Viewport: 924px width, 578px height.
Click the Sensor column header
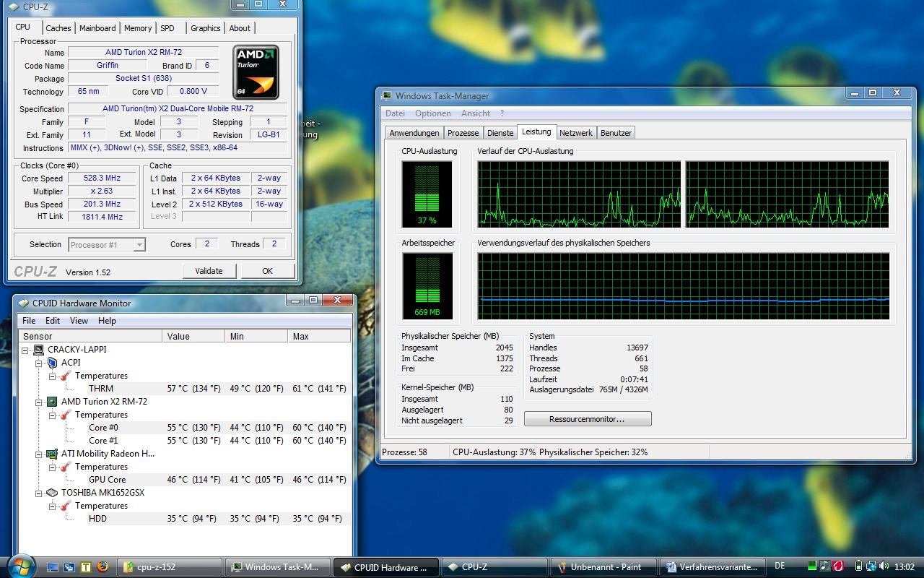coord(91,336)
